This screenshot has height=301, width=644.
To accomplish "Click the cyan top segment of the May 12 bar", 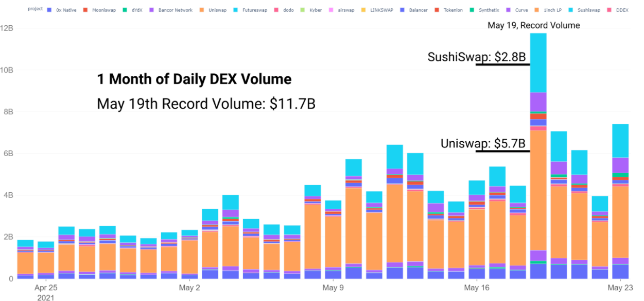I will pyautogui.click(x=394, y=157).
